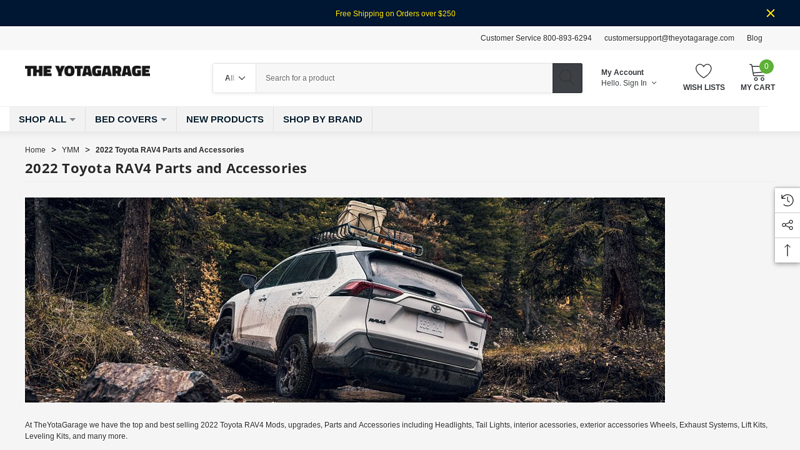Click the 2022 Toyota RAV4 page heading
Screen dimensions: 800x450
(x=166, y=168)
